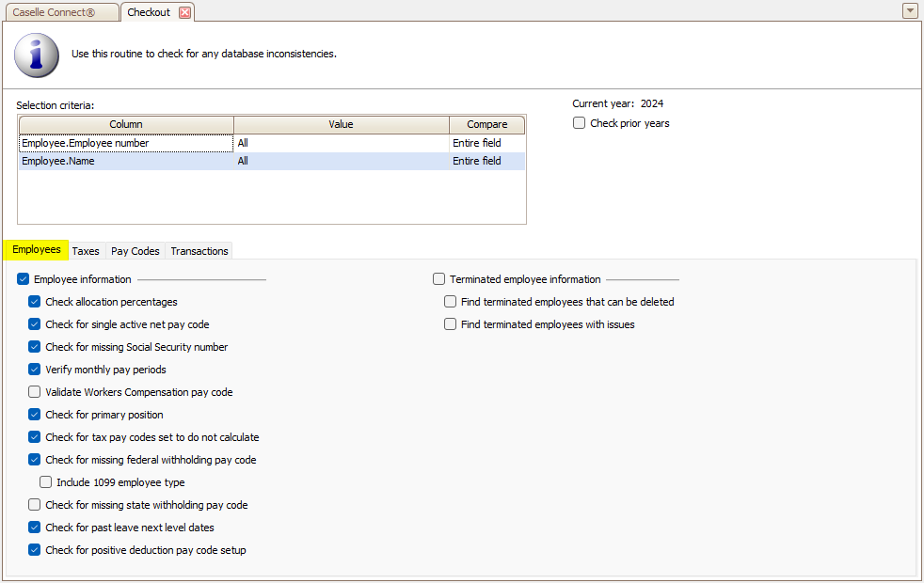Viewport: 924px width, 583px height.
Task: Enable Validate Workers Compensation pay code
Action: pyautogui.click(x=34, y=392)
